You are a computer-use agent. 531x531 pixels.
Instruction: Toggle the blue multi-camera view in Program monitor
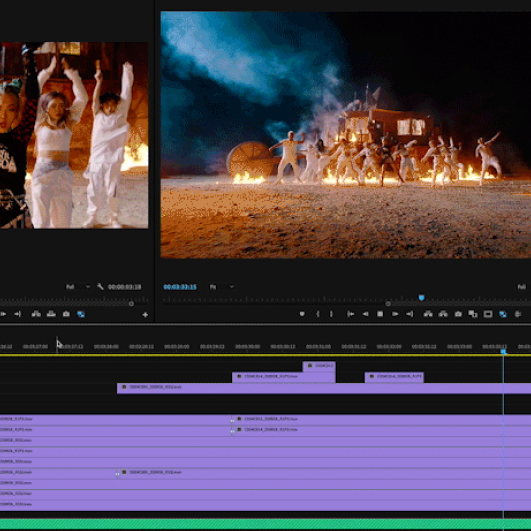(x=503, y=314)
